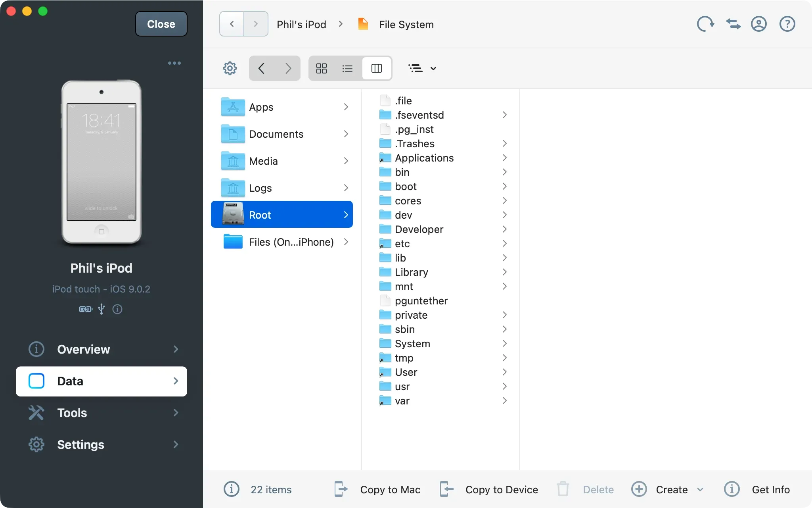812x508 pixels.
Task: Open the Help icon in the toolbar
Action: 787,24
